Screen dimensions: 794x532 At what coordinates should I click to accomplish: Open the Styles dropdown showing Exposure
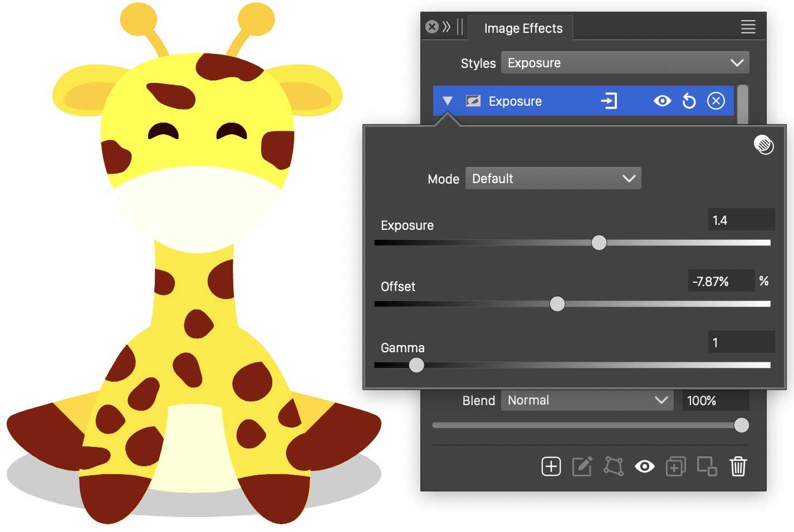coord(625,63)
